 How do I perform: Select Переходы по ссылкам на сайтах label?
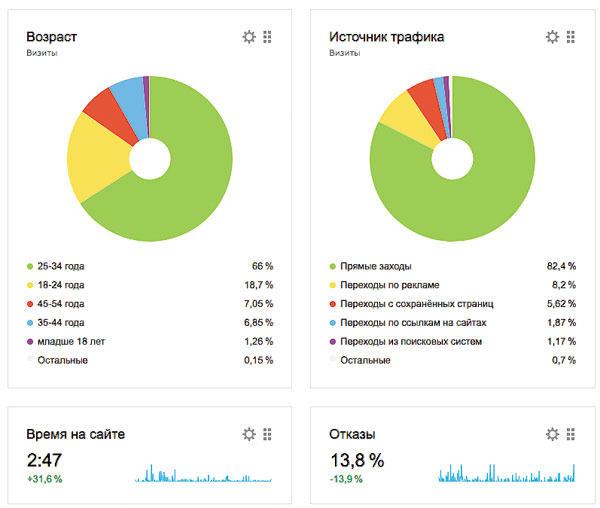(x=413, y=323)
